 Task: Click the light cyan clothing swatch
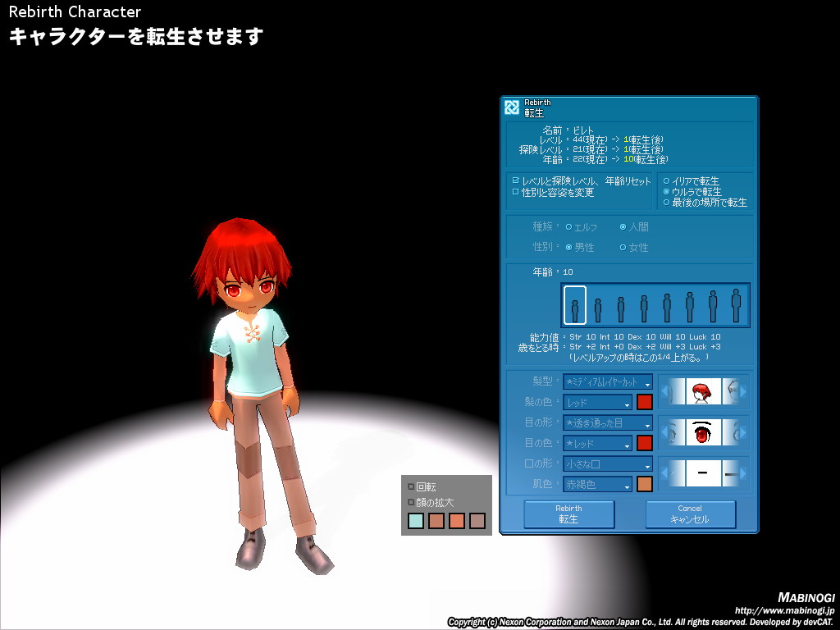(416, 521)
